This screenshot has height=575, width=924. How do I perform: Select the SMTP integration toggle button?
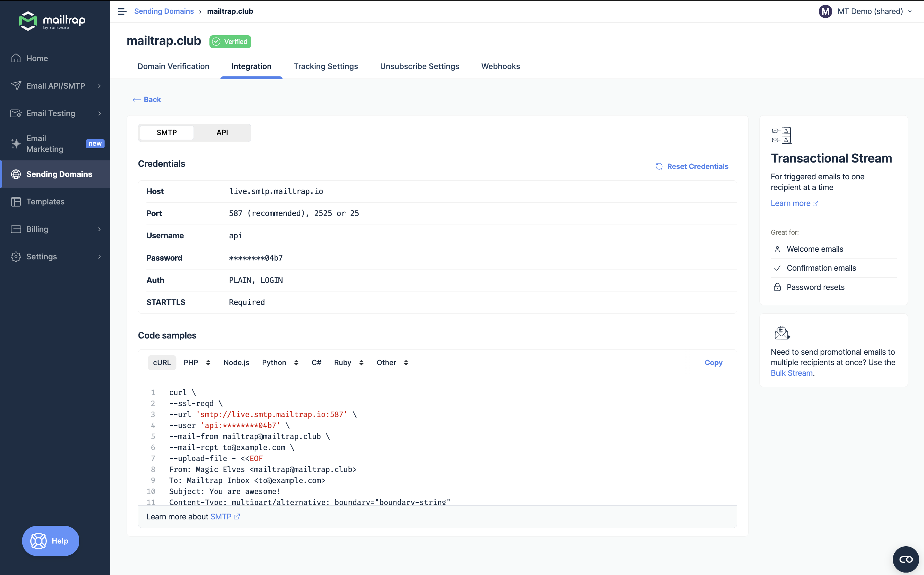pos(166,132)
